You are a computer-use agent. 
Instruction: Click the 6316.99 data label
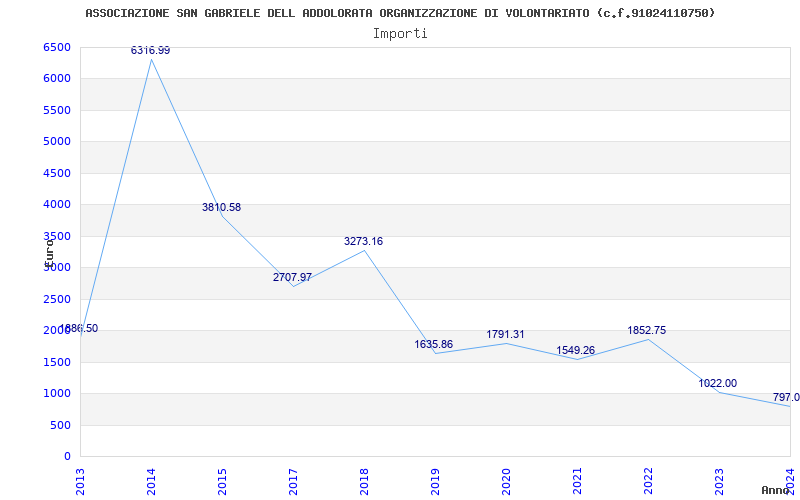tap(151, 51)
